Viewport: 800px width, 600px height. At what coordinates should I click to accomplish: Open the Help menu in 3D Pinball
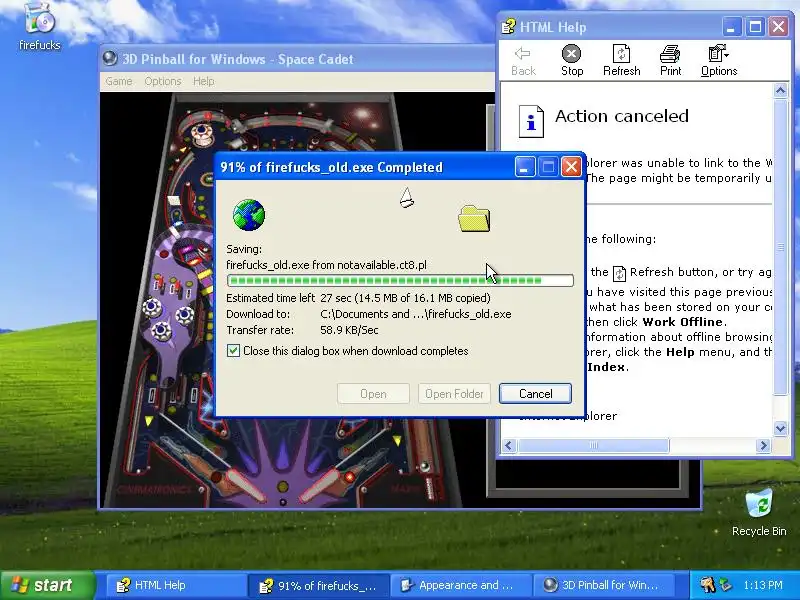point(204,81)
